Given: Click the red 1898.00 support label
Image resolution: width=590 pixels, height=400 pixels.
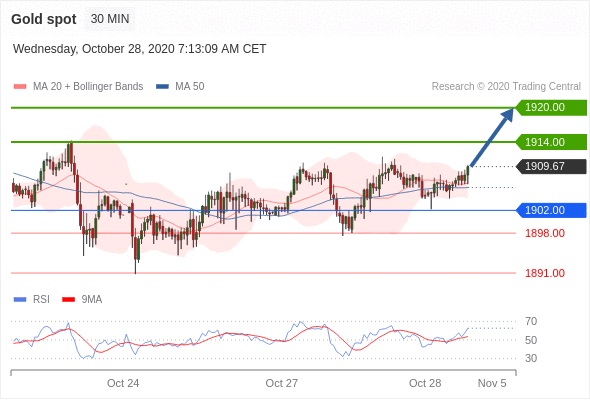Looking at the screenshot, I should pyautogui.click(x=545, y=233).
